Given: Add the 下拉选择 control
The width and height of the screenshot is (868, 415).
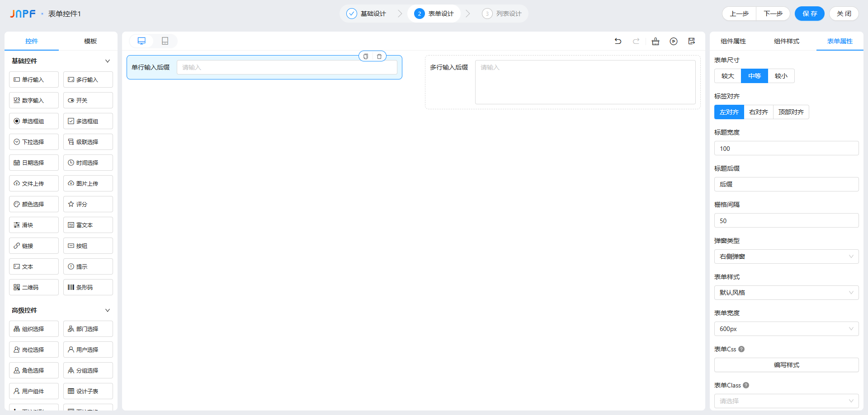Looking at the screenshot, I should 34,142.
